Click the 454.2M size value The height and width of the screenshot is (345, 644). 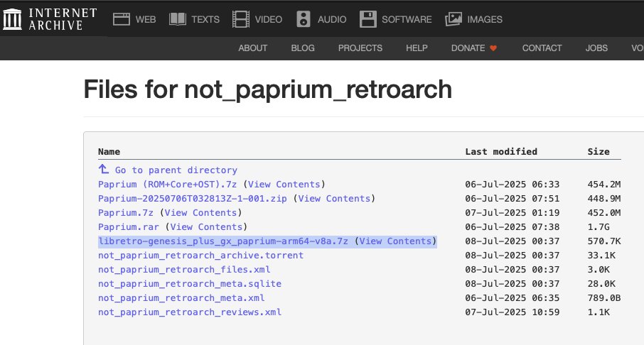pyautogui.click(x=603, y=184)
